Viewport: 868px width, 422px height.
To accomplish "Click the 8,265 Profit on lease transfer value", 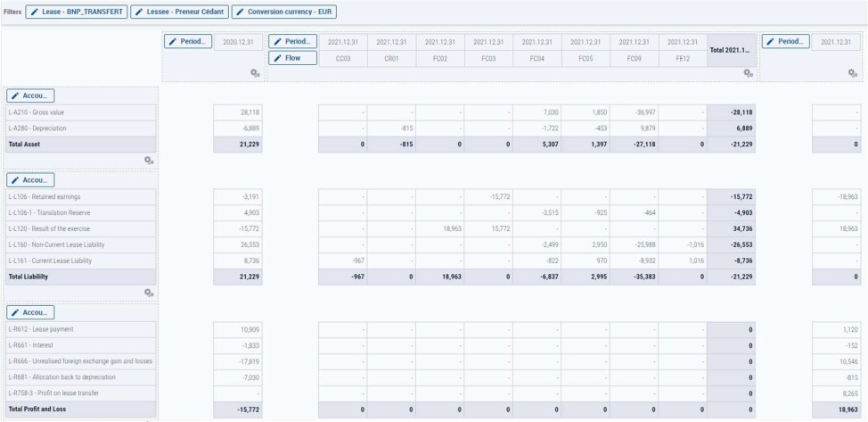I will tap(836, 393).
